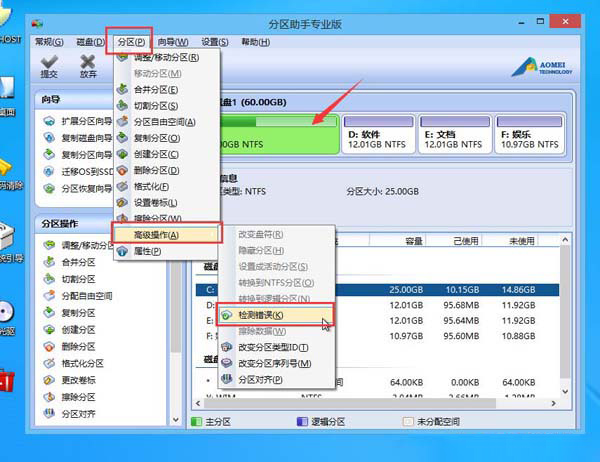Viewport: 600px width, 462px height.
Task: Select 切割分区(S) menu entry
Action: [x=167, y=106]
